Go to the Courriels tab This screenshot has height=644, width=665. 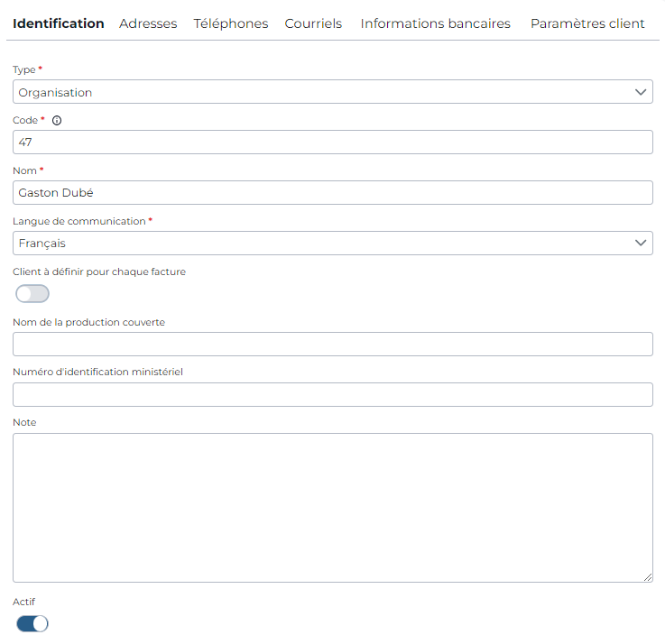pyautogui.click(x=313, y=23)
